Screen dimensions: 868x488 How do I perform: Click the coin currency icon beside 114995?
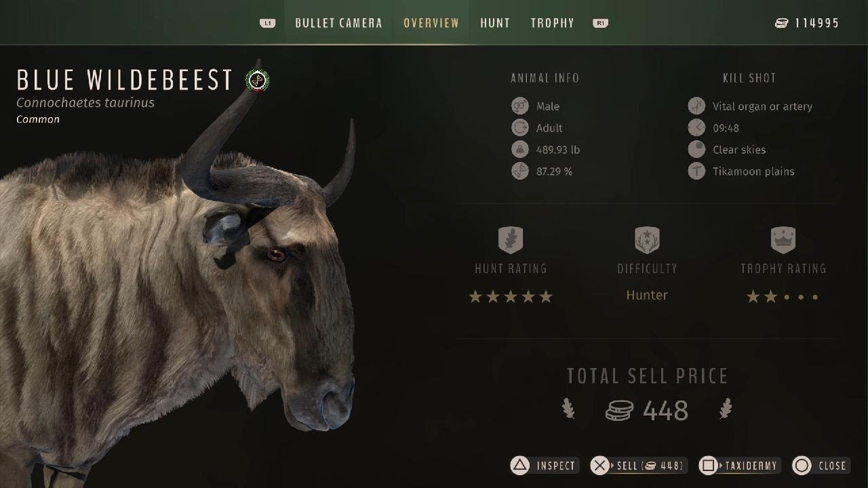782,23
